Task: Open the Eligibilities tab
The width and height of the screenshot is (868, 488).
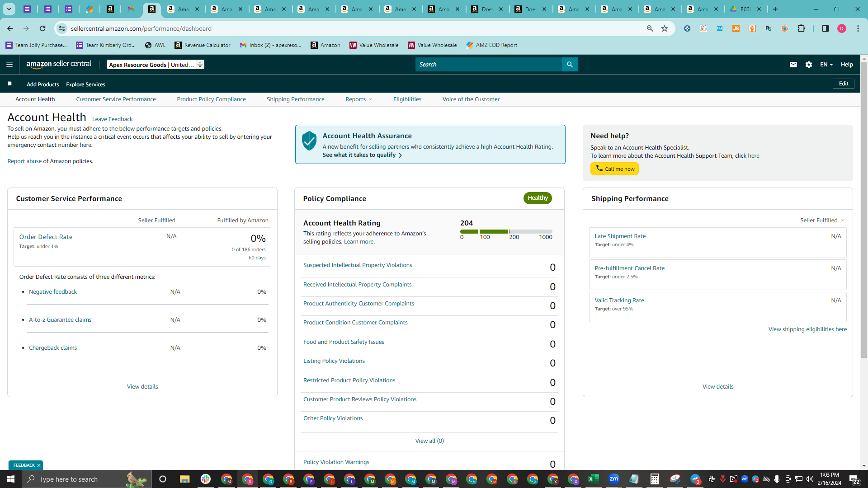Action: (407, 99)
